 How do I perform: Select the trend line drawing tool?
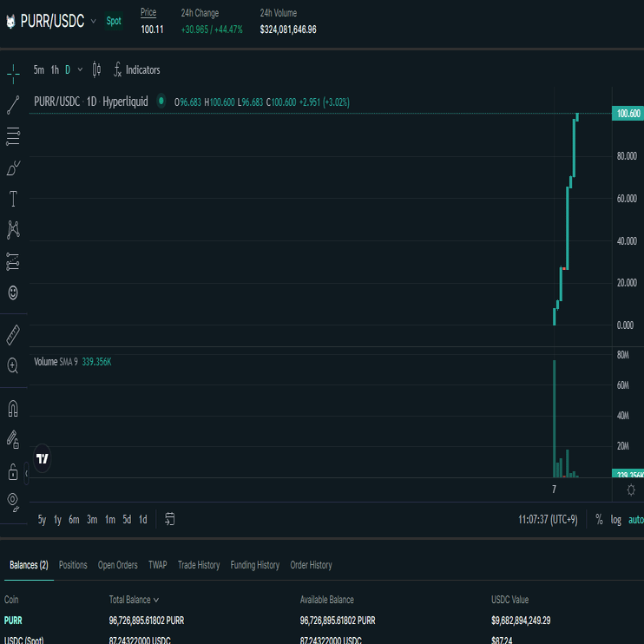pyautogui.click(x=13, y=105)
